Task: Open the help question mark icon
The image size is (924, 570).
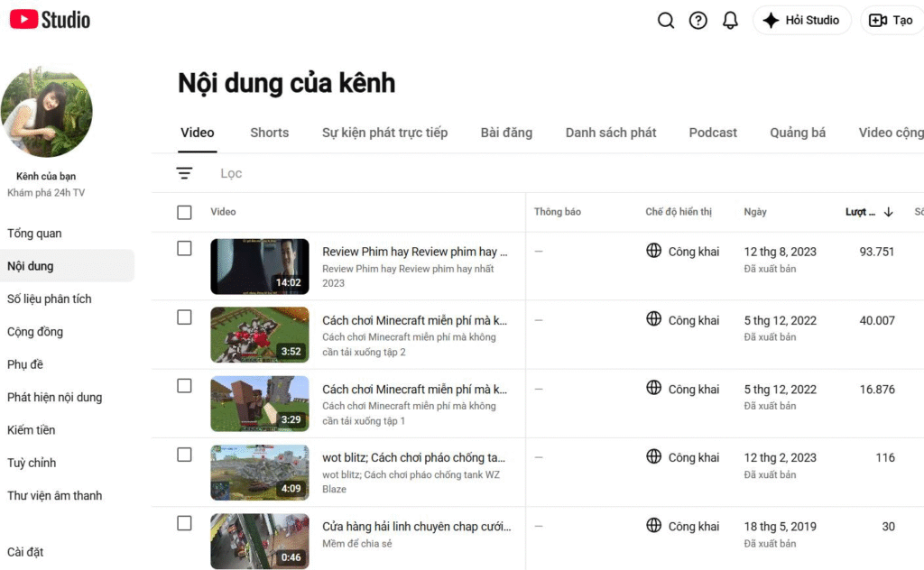Action: (698, 20)
